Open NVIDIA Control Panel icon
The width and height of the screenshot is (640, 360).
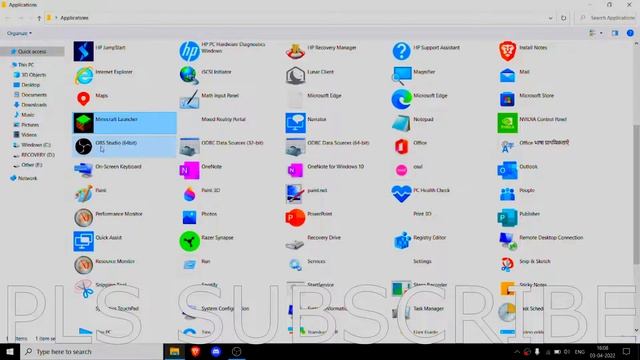point(507,122)
